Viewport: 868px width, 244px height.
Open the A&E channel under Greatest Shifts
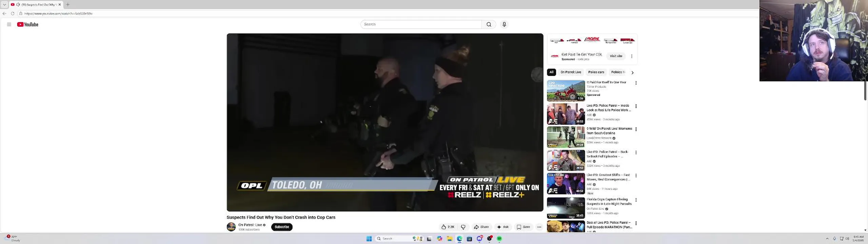589,184
